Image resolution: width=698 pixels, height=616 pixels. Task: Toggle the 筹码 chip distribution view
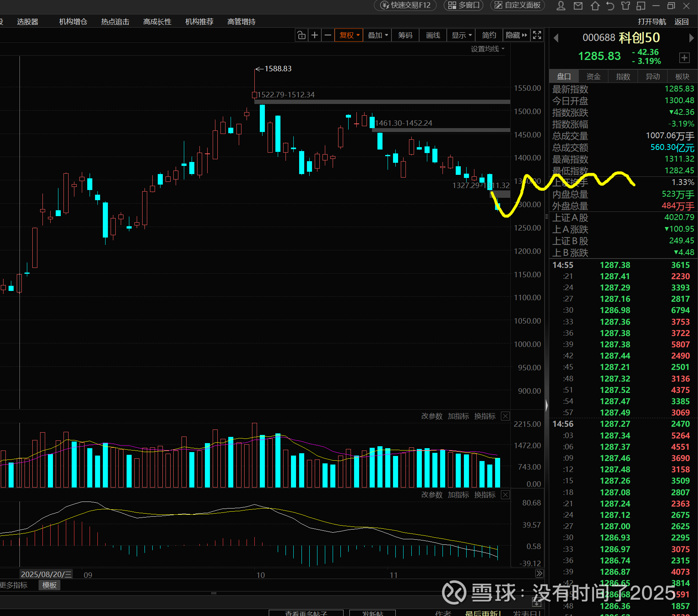[x=405, y=35]
